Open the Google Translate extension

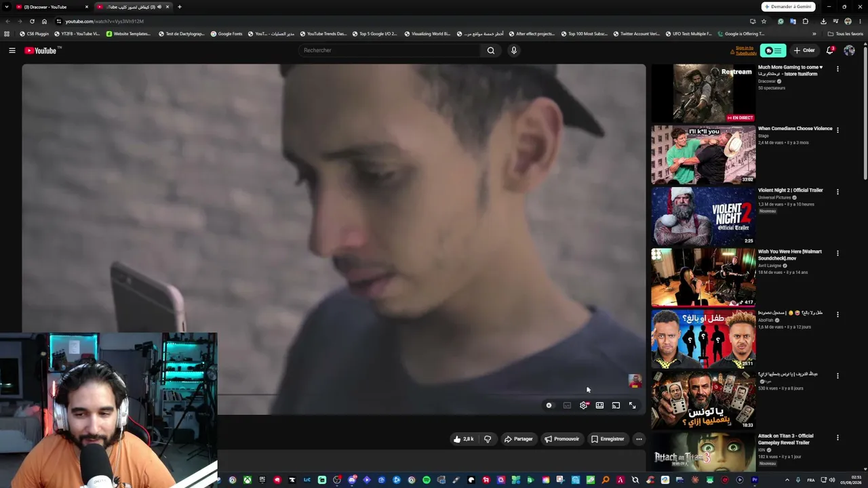coord(793,21)
